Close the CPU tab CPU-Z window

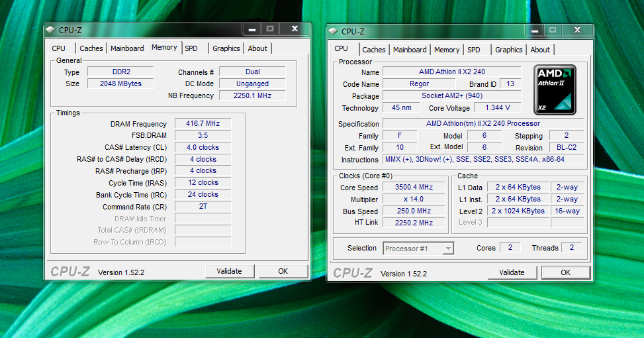click(577, 30)
